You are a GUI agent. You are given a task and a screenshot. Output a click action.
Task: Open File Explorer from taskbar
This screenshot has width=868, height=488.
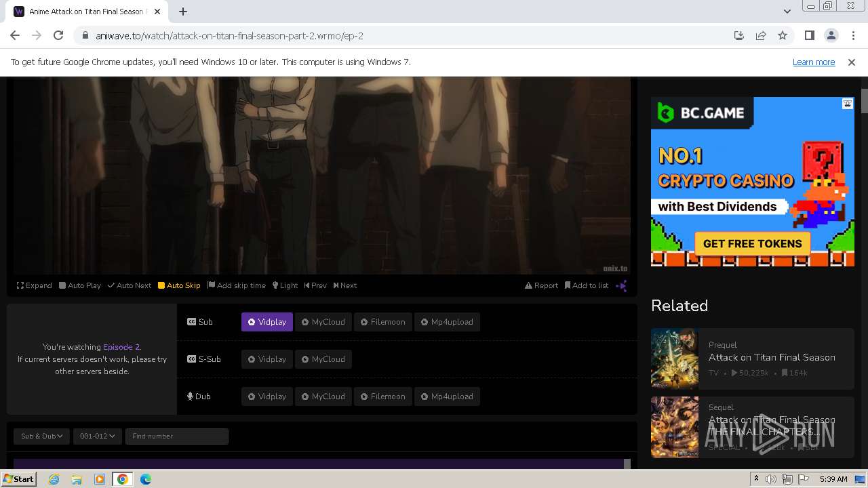click(x=77, y=479)
